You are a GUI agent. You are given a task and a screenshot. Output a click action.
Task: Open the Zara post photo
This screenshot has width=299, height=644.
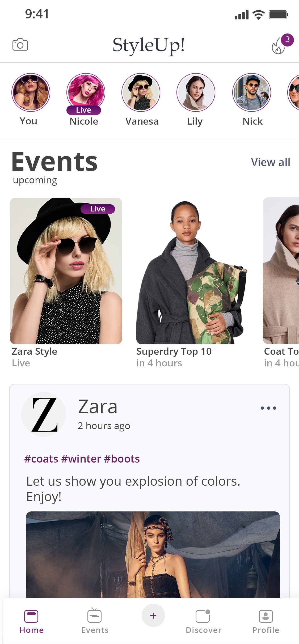153,555
